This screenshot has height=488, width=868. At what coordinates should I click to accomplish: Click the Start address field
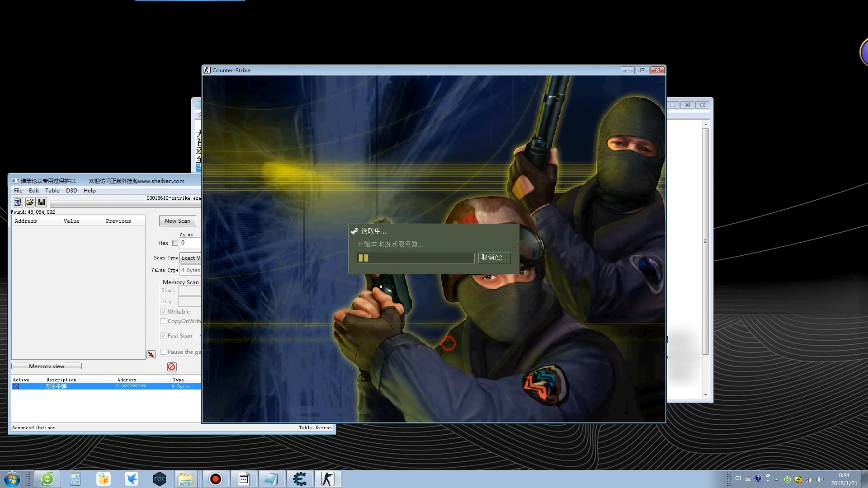[x=189, y=290]
